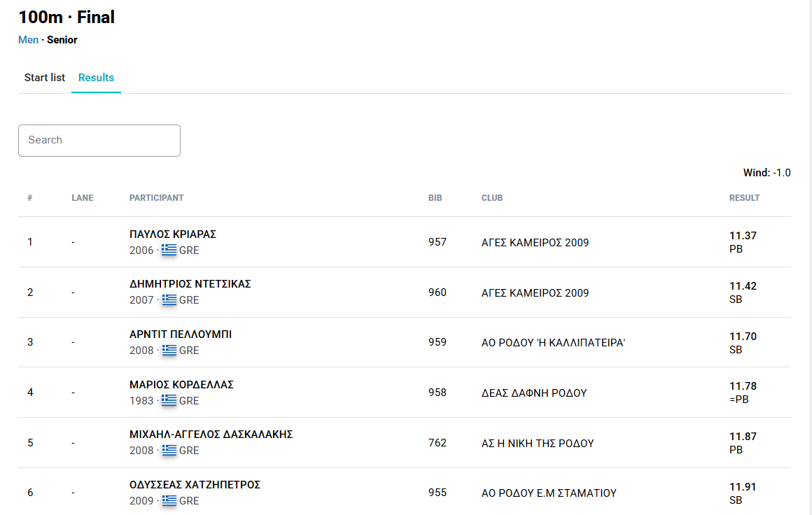Click the BIB column header

435,198
